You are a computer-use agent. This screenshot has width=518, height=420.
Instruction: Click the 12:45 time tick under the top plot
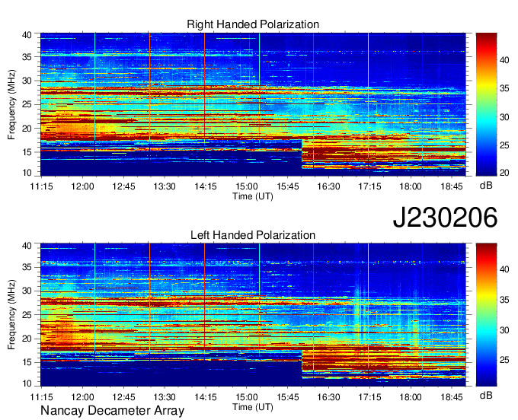pos(123,186)
